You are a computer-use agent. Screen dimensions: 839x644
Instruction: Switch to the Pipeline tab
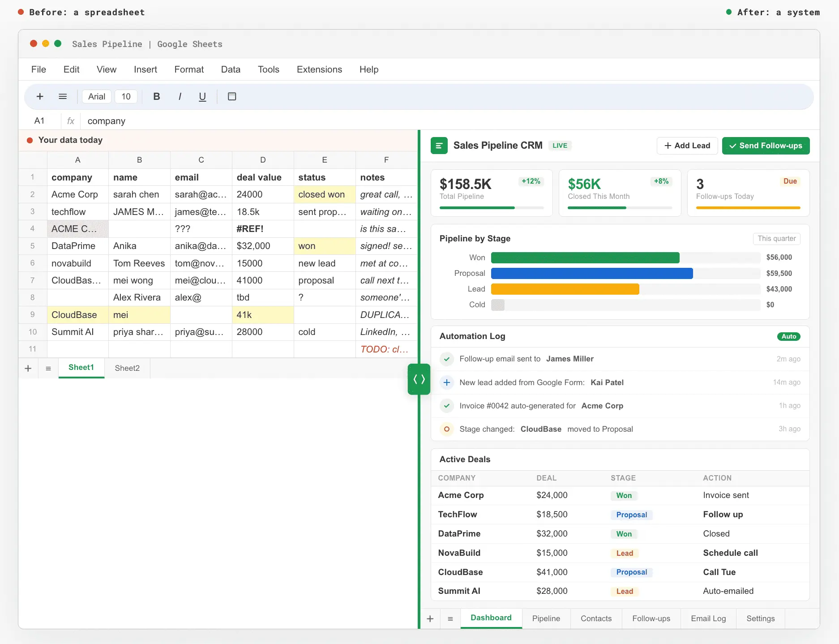(x=546, y=618)
